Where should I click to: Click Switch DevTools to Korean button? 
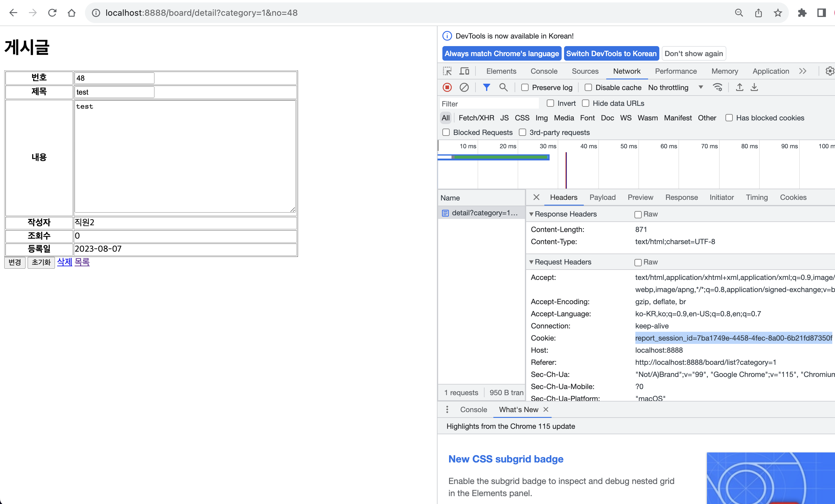point(611,53)
